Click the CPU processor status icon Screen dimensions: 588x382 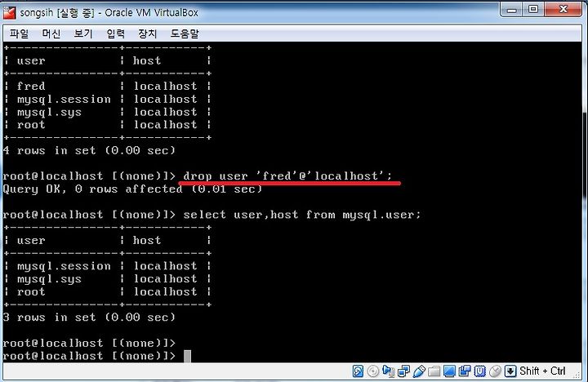[x=480, y=371]
